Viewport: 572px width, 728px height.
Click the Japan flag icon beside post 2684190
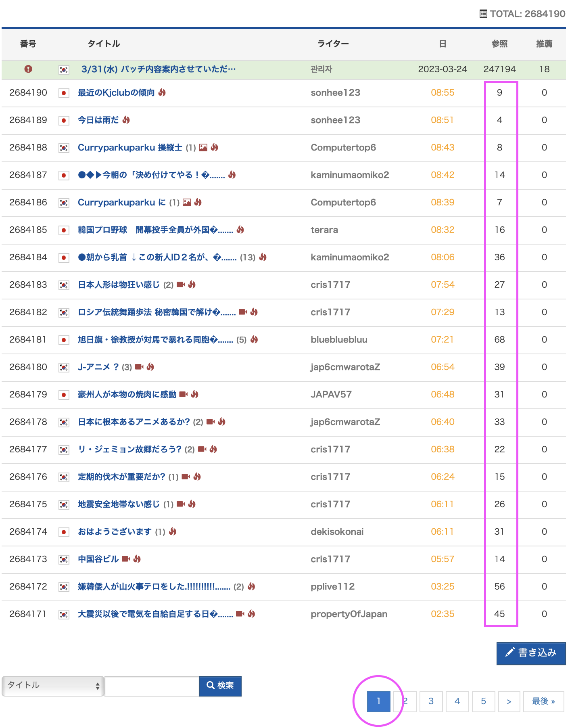tap(64, 93)
